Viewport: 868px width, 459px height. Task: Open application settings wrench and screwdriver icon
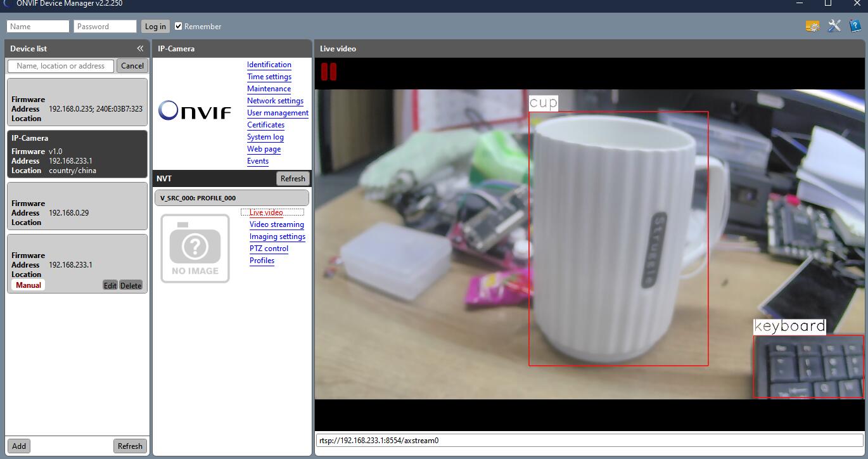tap(834, 26)
